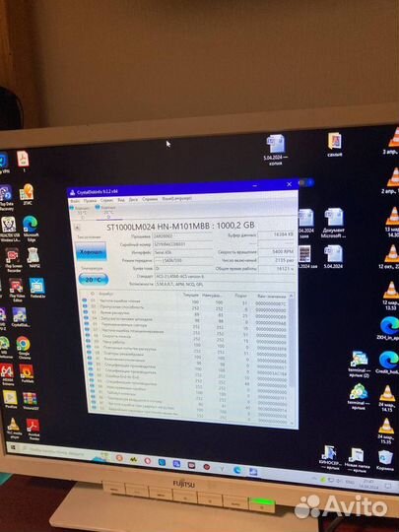The image size is (399, 532).
Task: Click the taskbar clock and date
Action: (368, 484)
